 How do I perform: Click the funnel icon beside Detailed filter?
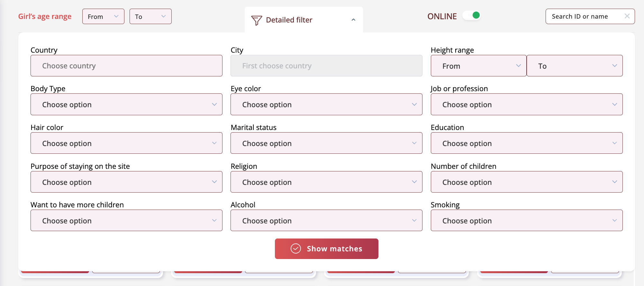pyautogui.click(x=256, y=20)
